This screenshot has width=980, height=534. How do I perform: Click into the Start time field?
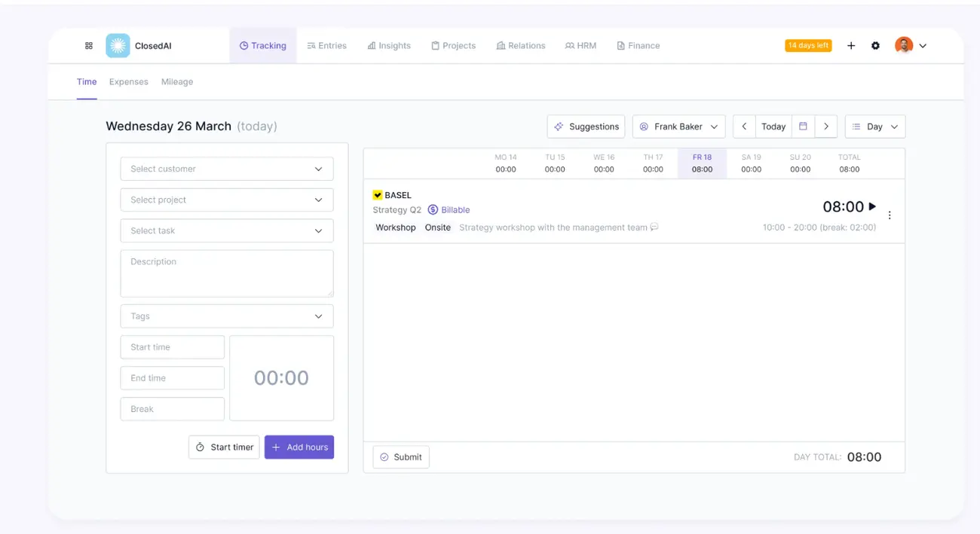173,347
